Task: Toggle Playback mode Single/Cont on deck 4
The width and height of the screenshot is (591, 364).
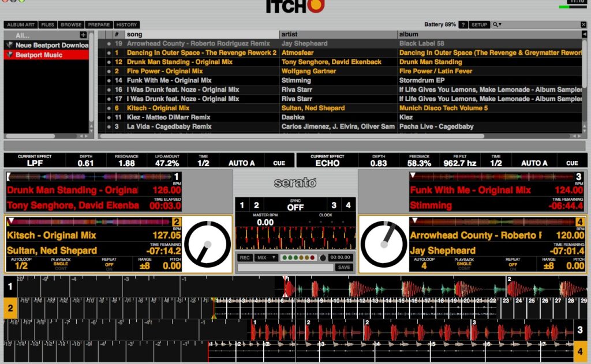Action: click(464, 265)
